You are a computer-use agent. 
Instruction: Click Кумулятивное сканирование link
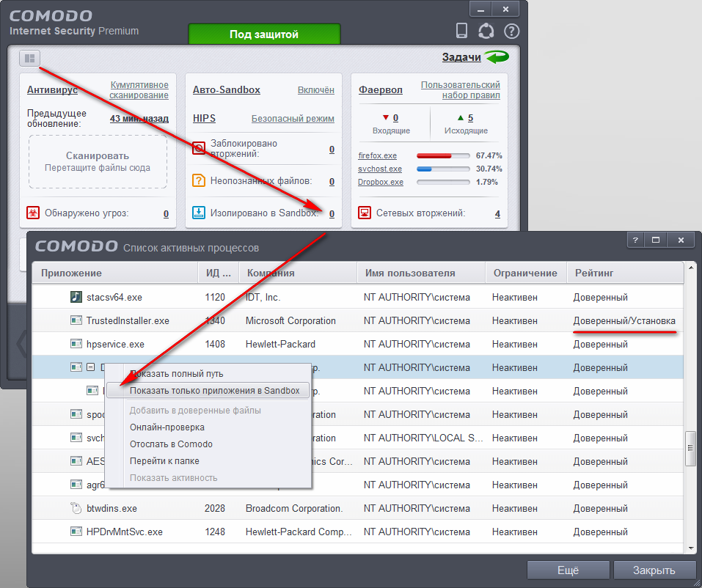(x=139, y=90)
